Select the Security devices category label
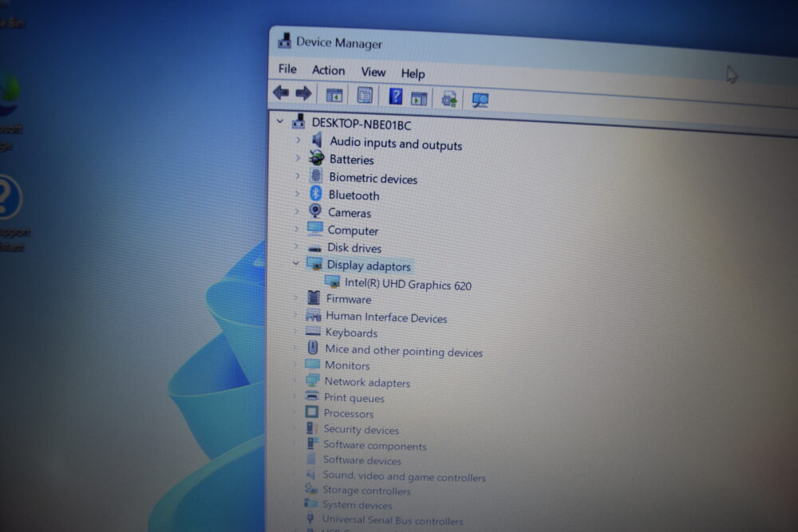798x532 pixels. click(x=361, y=430)
